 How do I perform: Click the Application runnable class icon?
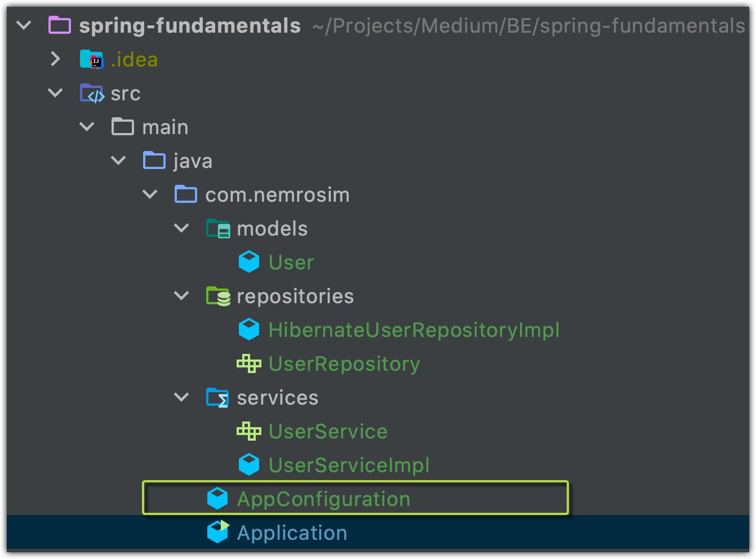click(217, 533)
